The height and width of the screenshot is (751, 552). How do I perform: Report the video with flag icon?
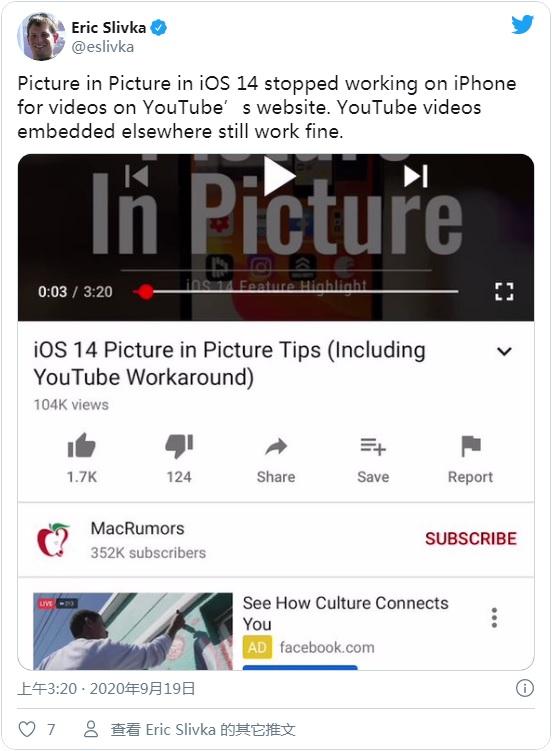[x=471, y=446]
